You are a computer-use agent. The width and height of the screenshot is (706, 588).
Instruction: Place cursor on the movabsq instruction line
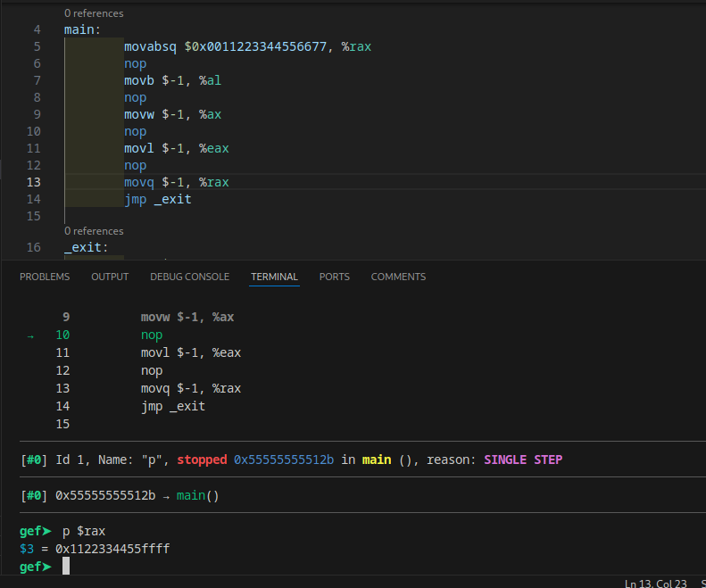tap(247, 46)
